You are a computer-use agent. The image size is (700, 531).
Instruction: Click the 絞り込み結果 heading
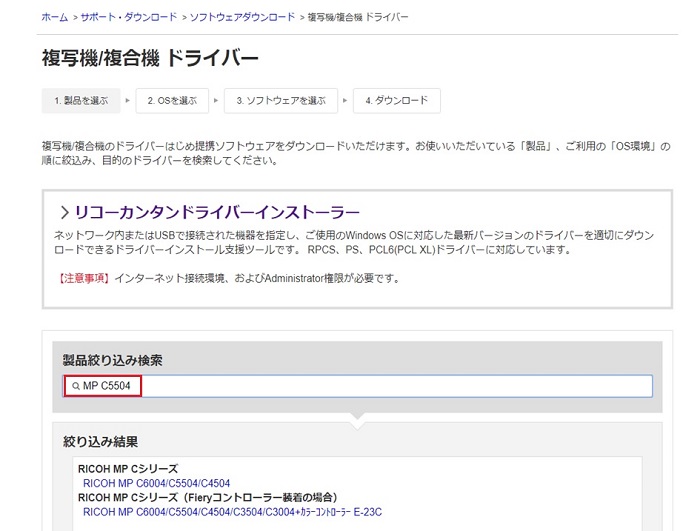click(x=100, y=442)
